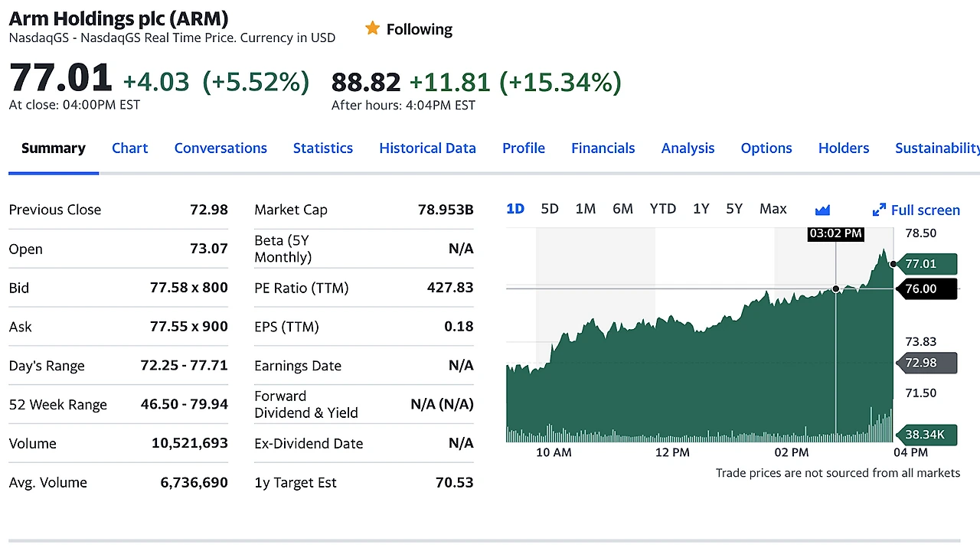Image resolution: width=980 pixels, height=551 pixels.
Task: Open the Statistics tab
Action: pos(323,148)
